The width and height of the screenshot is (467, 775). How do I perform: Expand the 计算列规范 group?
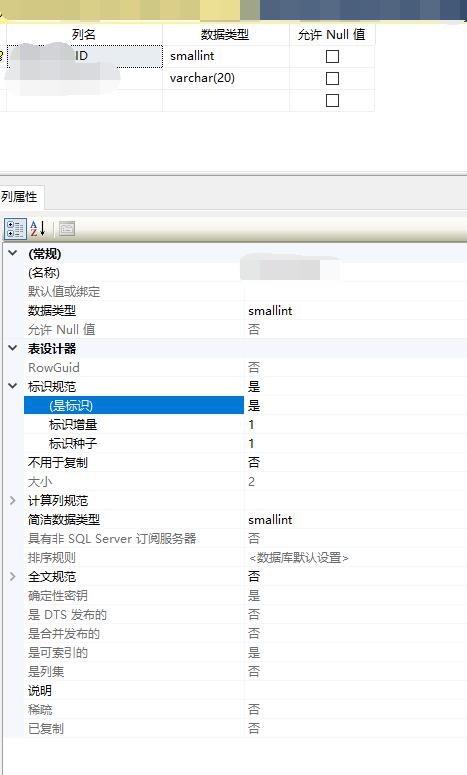13,500
